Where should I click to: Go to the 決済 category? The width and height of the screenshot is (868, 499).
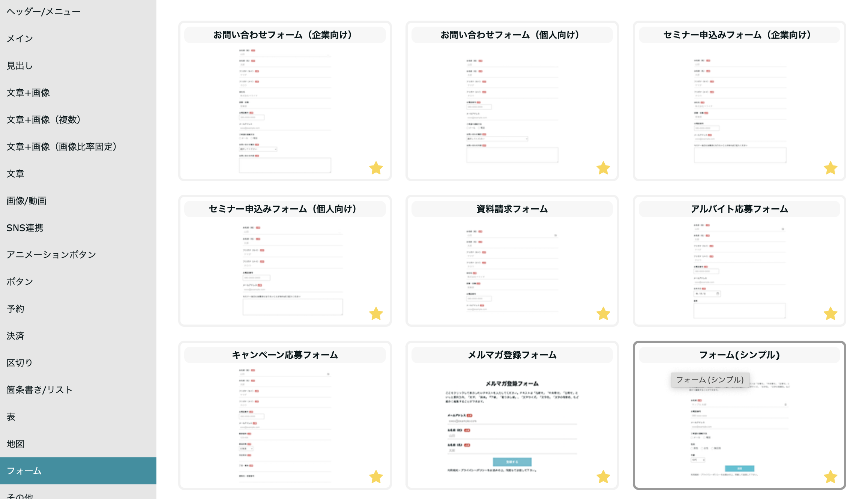(15, 336)
